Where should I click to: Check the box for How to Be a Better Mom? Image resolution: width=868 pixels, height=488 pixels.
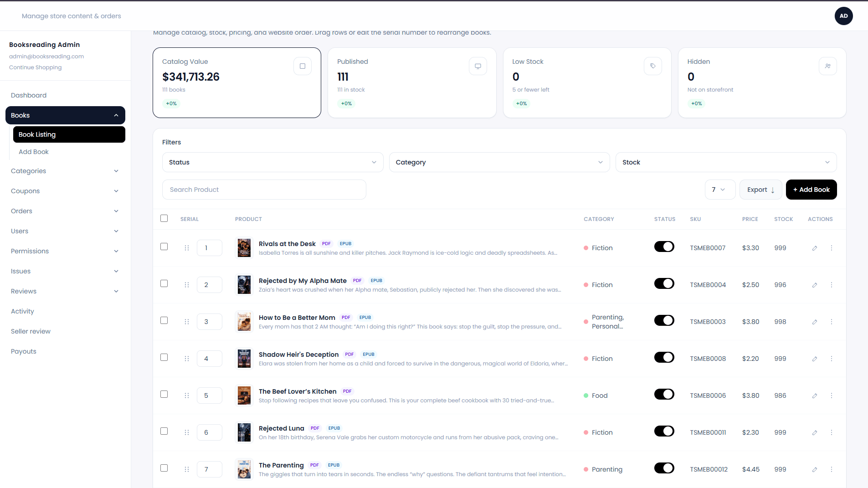pos(164,320)
